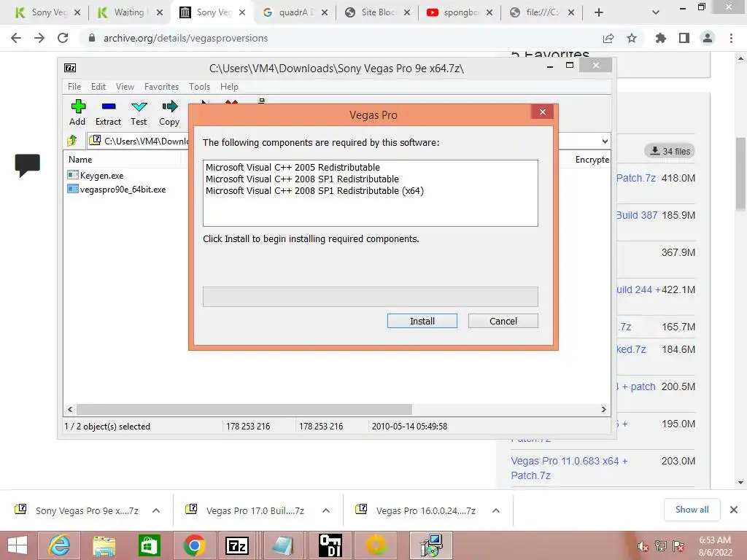Click the Action Center flag tray icon
This screenshot has height=560, width=747.
click(678, 546)
